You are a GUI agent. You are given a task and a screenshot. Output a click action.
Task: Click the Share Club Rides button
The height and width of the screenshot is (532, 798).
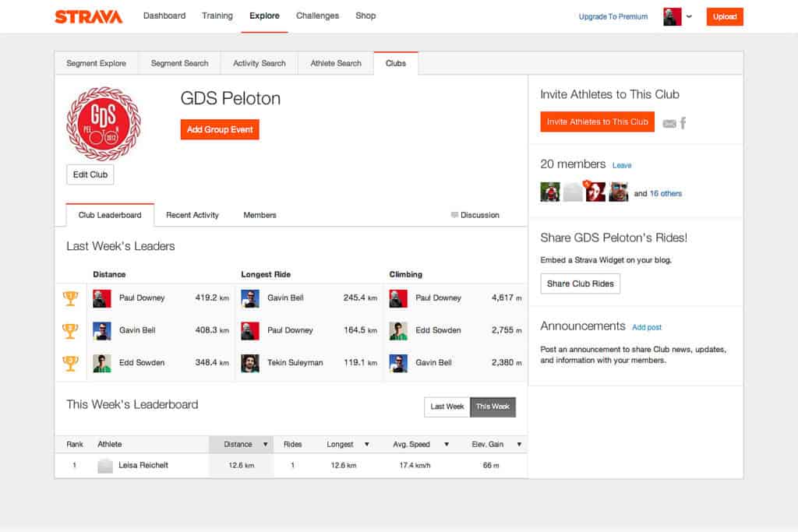tap(580, 284)
